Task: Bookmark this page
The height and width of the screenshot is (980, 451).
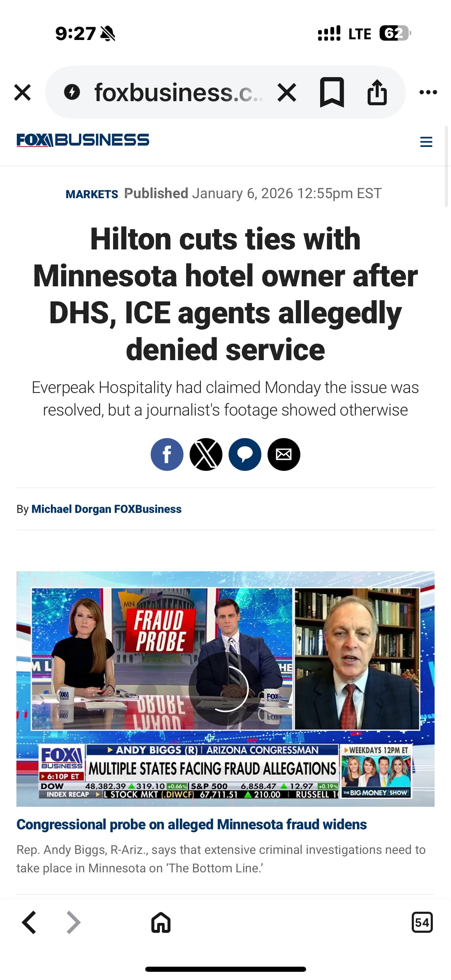Action: point(332,93)
